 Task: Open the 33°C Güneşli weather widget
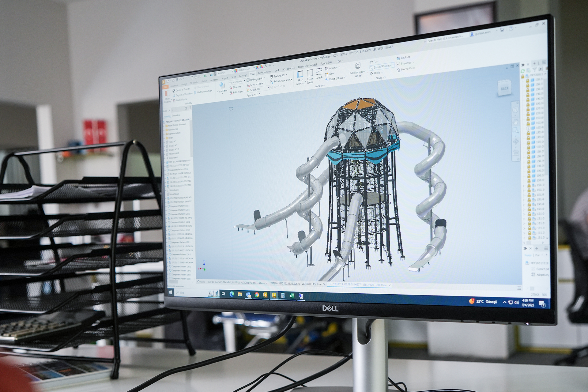pyautogui.click(x=483, y=301)
